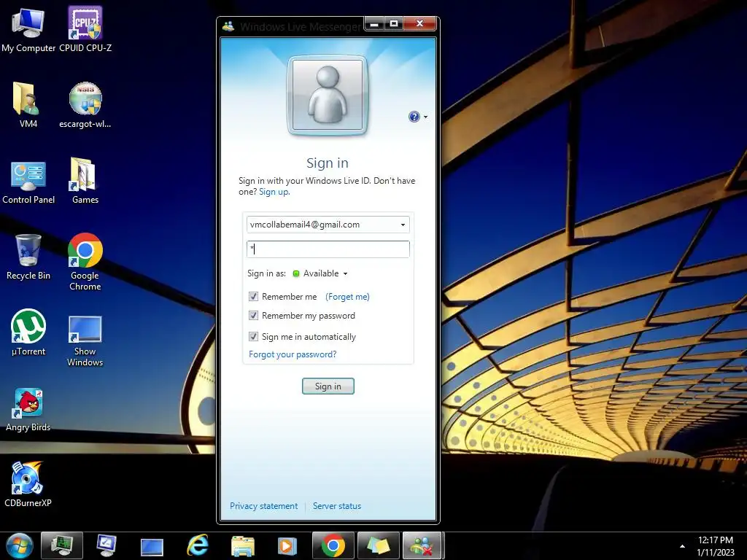This screenshot has height=560, width=747.
Task: Click the computer display taskbar icon
Action: (106, 545)
